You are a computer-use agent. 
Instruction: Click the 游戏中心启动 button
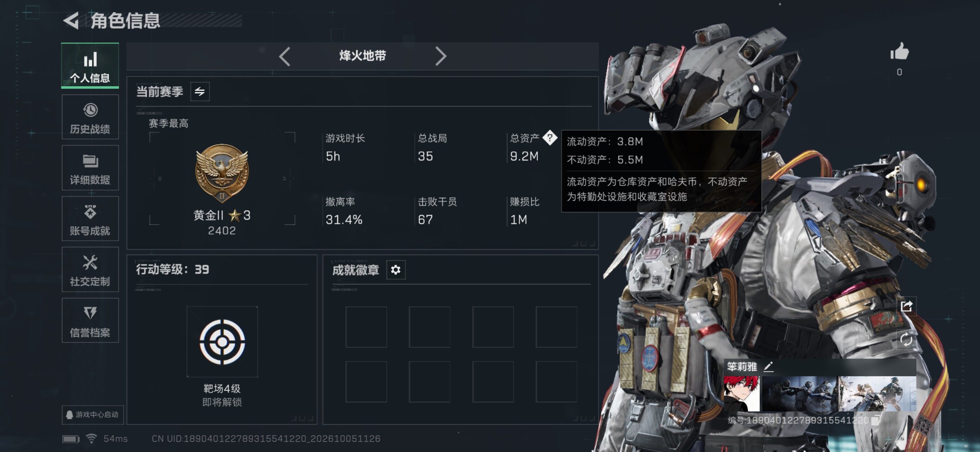click(93, 415)
